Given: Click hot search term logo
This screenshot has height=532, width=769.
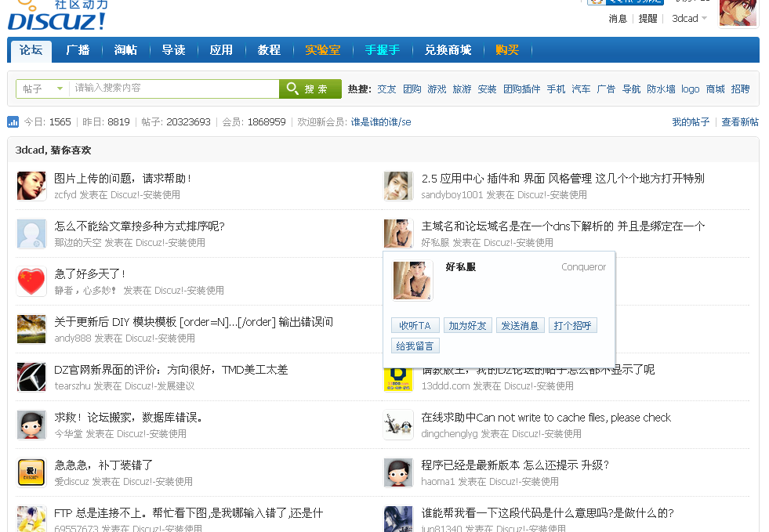Looking at the screenshot, I should (x=691, y=89).
